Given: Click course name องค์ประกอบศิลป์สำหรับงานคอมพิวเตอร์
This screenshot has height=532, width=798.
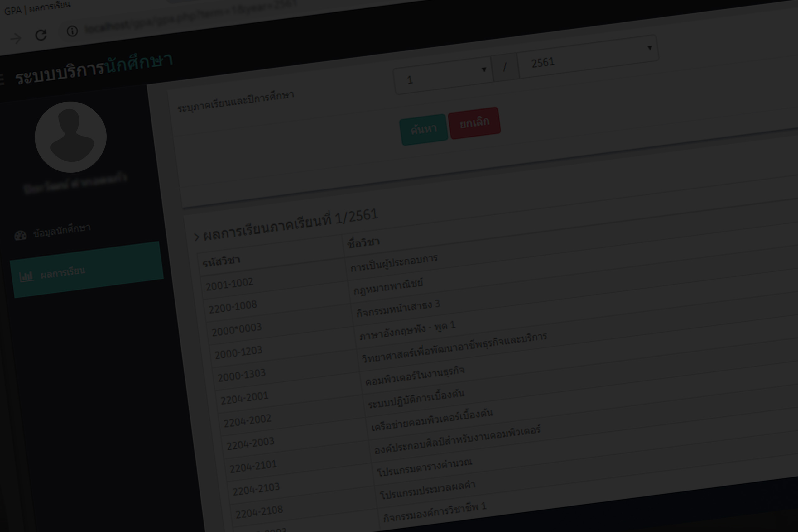Looking at the screenshot, I should pyautogui.click(x=457, y=440).
